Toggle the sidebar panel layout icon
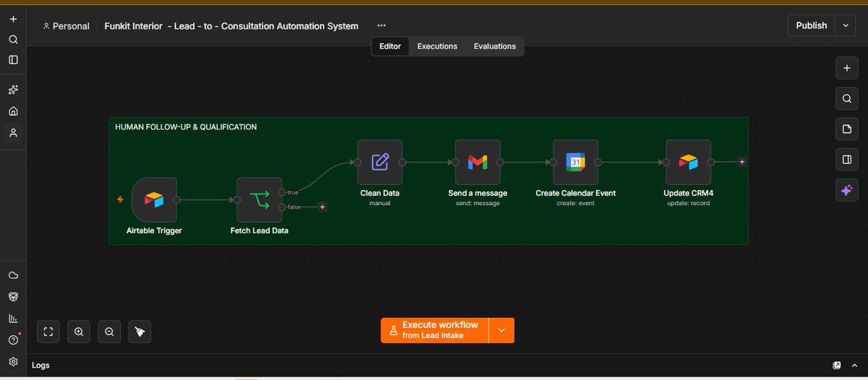 coord(13,60)
